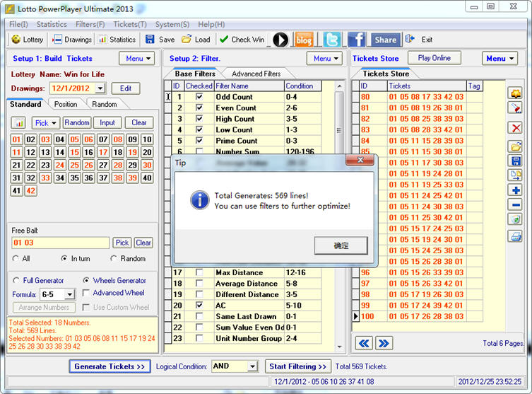Open the Statistics toolbar button
This screenshot has height=394, width=532.
coord(117,40)
